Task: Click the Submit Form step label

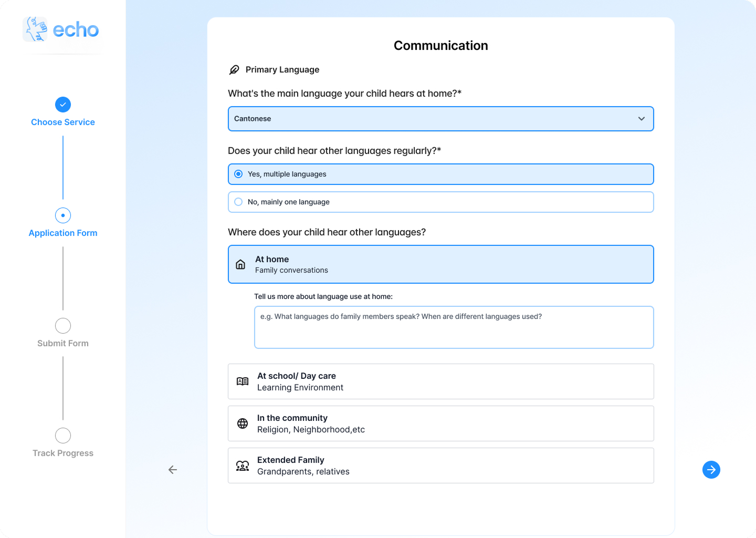Action: point(63,343)
